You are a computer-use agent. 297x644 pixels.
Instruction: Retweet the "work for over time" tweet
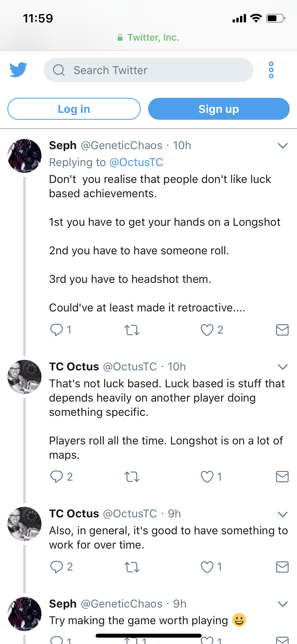click(x=132, y=567)
